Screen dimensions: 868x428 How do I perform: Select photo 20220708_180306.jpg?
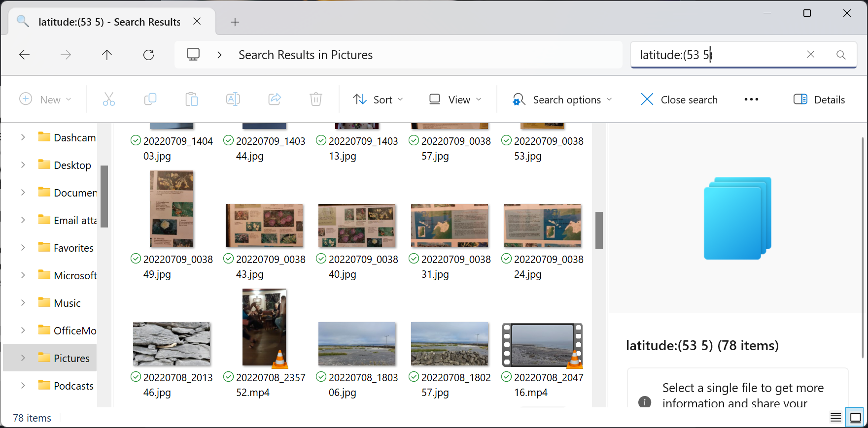pos(357,344)
